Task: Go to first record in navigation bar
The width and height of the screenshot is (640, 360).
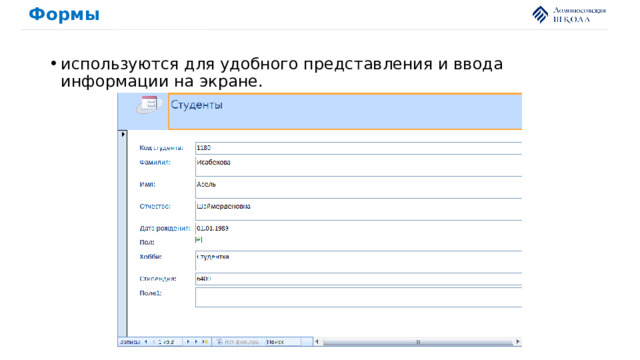Action: point(146,342)
